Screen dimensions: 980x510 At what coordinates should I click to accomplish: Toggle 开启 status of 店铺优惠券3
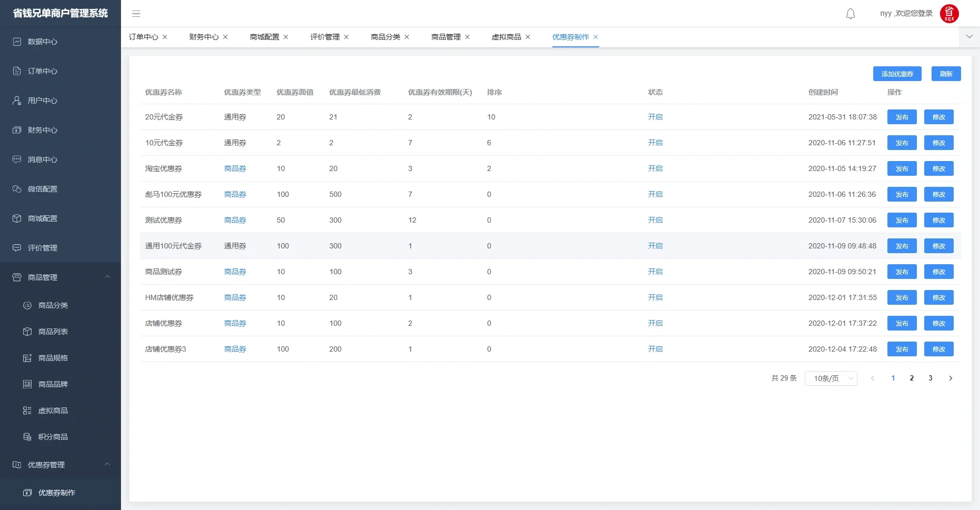pyautogui.click(x=655, y=349)
